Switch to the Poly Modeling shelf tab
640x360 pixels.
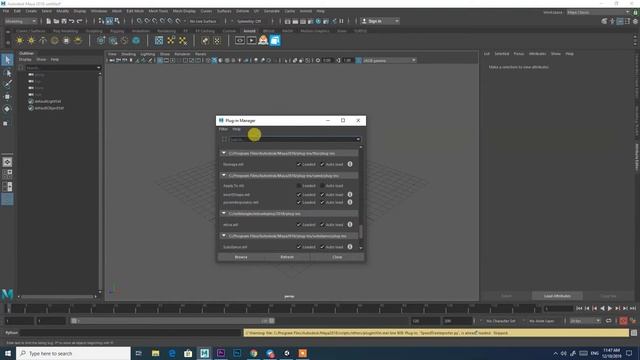[65, 31]
